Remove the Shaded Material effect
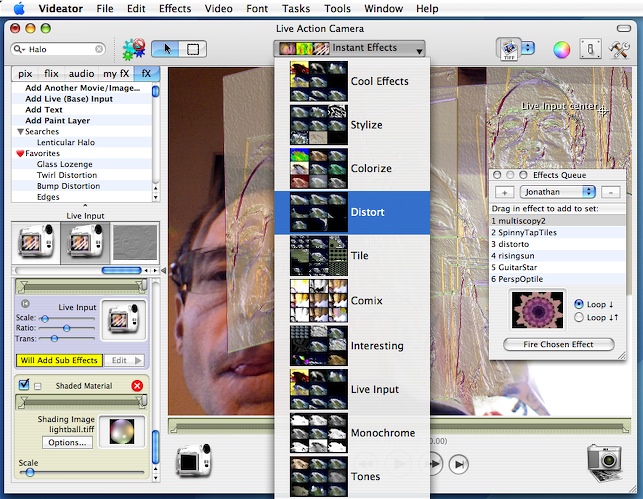This screenshot has width=643, height=499. 137,385
